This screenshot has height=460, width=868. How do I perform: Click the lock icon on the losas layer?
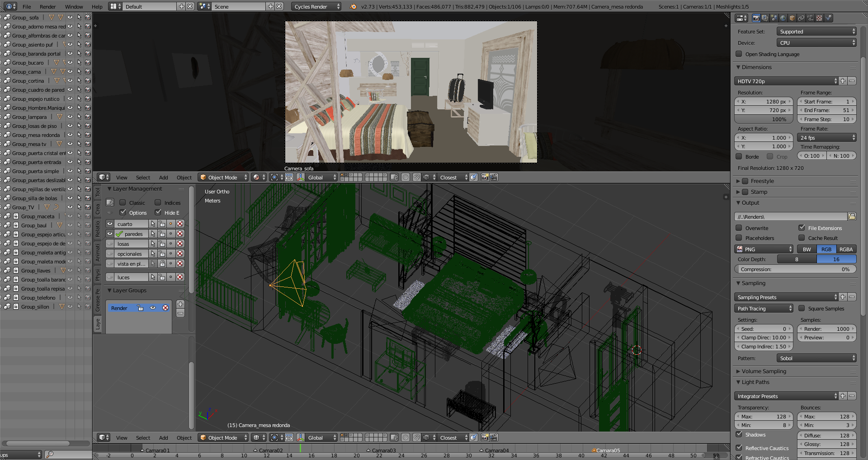tap(162, 244)
